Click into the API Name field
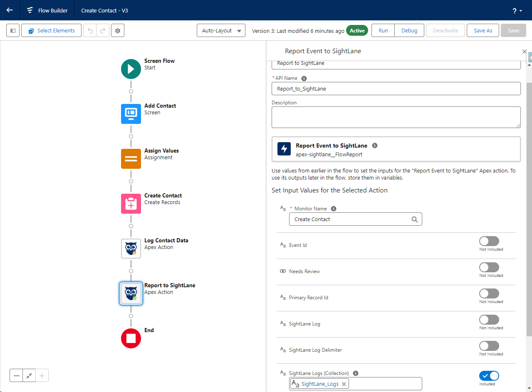 [x=396, y=89]
